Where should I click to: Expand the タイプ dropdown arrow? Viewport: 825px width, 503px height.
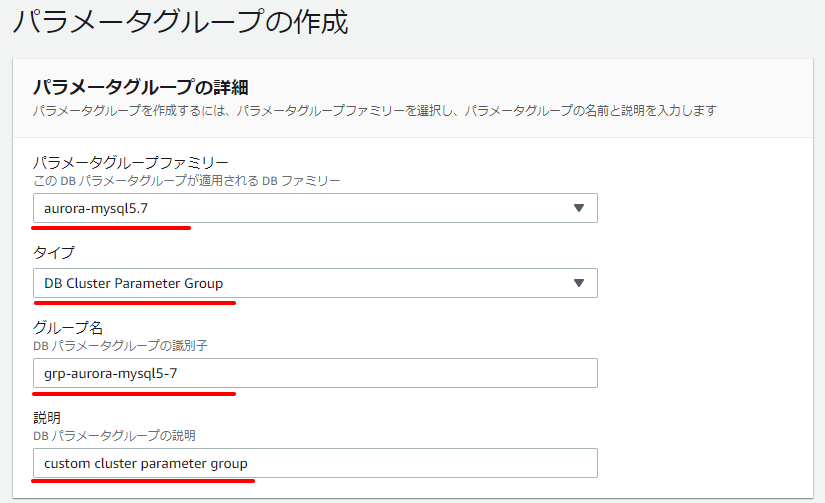pyautogui.click(x=579, y=283)
